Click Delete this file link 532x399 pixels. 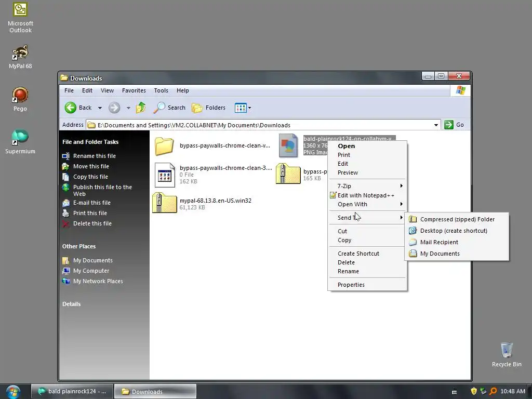pos(92,223)
